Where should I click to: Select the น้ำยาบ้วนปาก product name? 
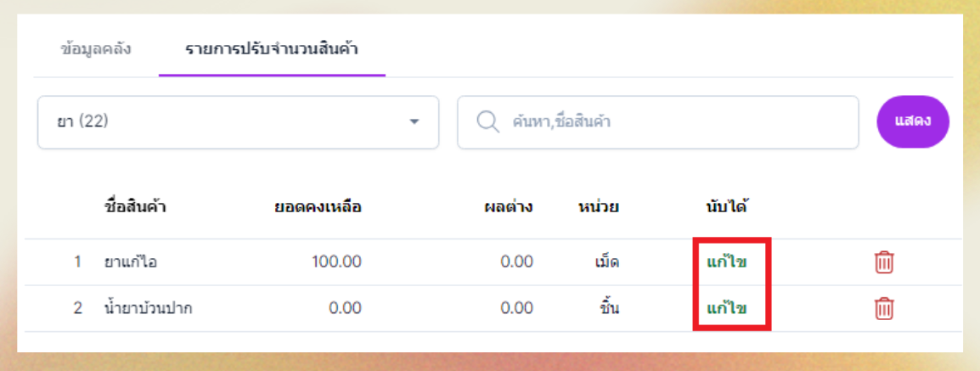[147, 308]
